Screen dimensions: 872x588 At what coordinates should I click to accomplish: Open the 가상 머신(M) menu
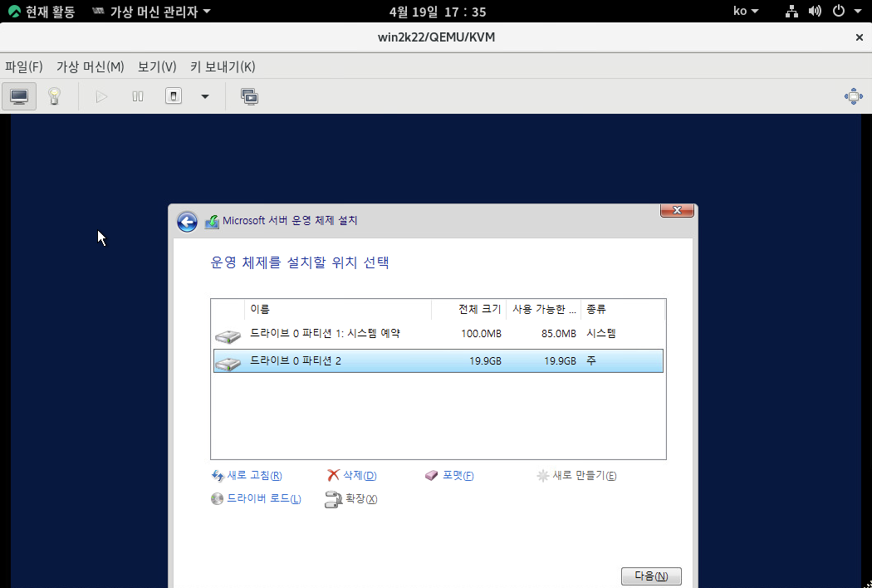click(x=90, y=66)
